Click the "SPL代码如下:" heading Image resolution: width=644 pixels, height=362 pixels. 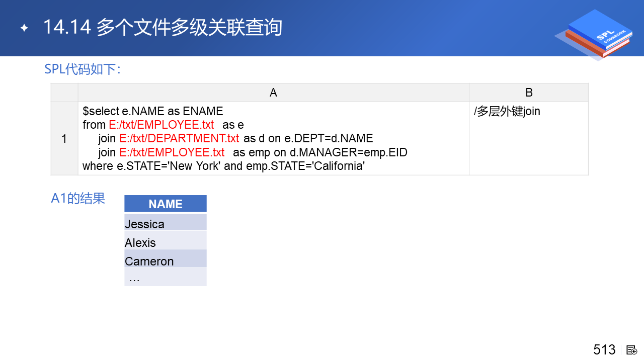[x=83, y=69]
